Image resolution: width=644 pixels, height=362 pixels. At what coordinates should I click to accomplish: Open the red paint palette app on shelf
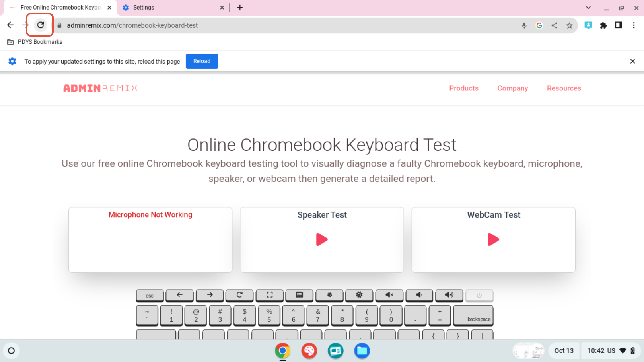point(309,350)
